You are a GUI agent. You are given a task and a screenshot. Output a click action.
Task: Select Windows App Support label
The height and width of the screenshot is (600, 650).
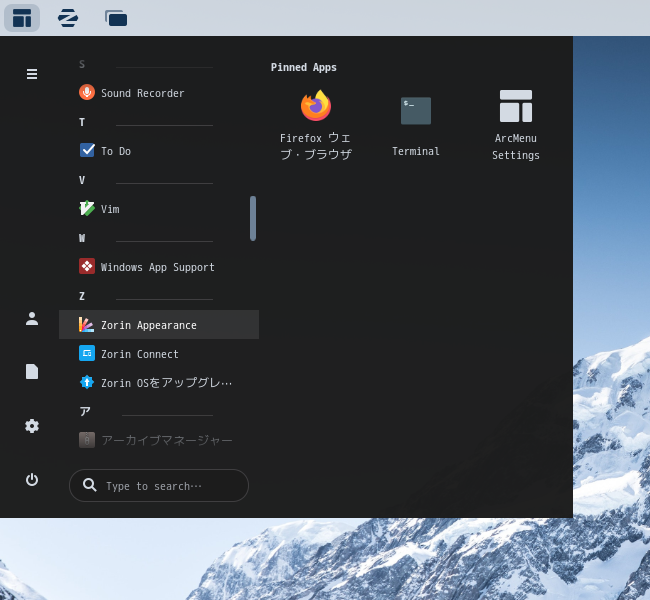point(158,267)
